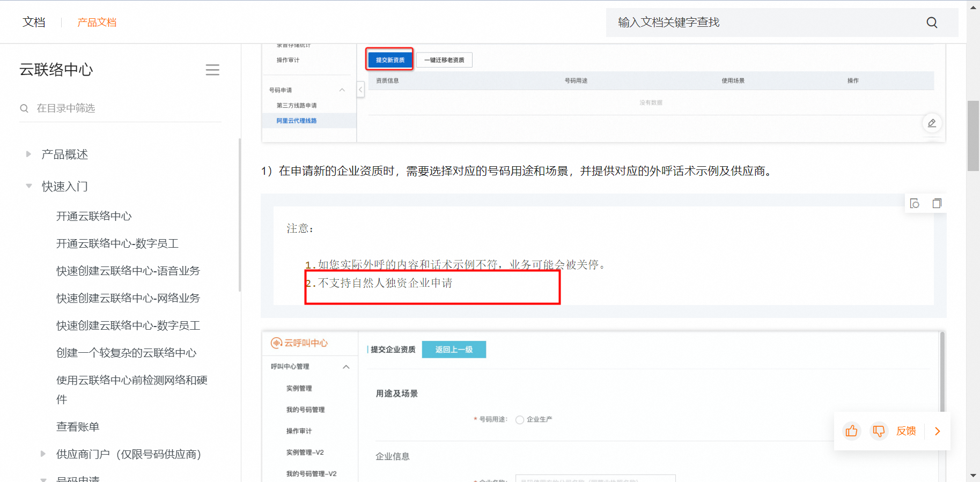Give a thumbs down to this document
This screenshot has width=980, height=482.
point(879,431)
